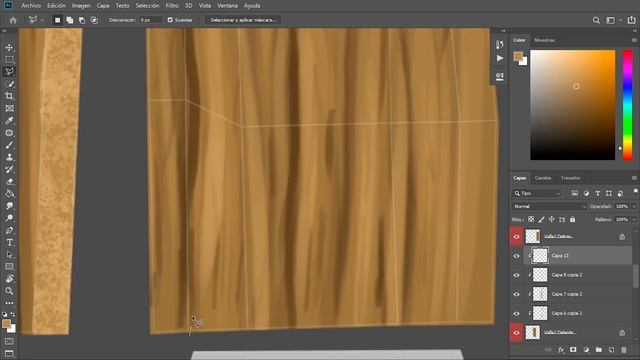Select the Eyedropper tool
The height and width of the screenshot is (360, 640).
pyautogui.click(x=9, y=120)
